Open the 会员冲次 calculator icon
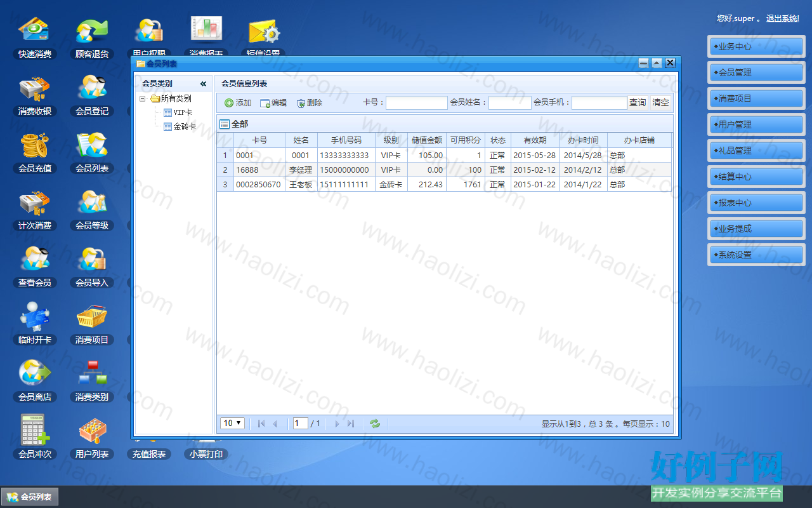 pos(35,438)
